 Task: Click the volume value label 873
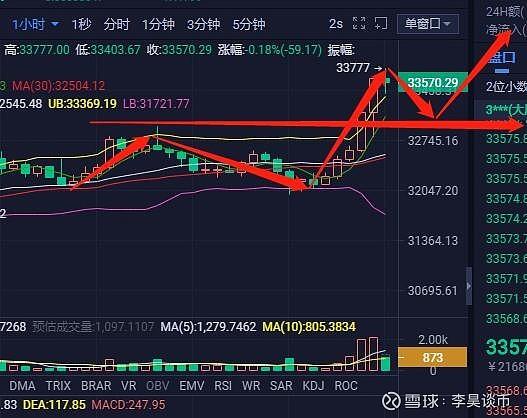click(432, 357)
